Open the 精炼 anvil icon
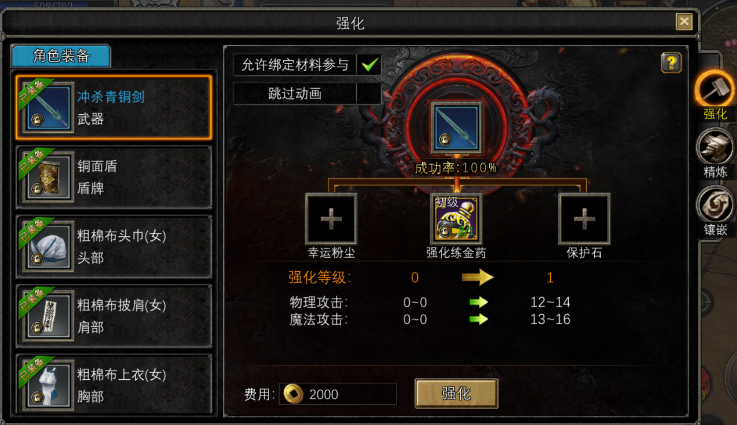 click(x=715, y=147)
